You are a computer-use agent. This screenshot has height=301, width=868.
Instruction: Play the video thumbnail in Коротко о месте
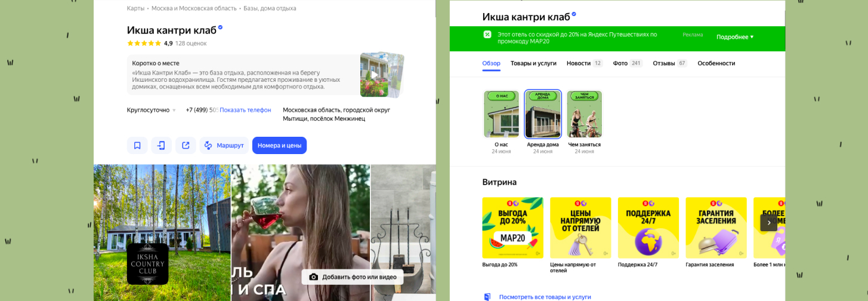[375, 75]
